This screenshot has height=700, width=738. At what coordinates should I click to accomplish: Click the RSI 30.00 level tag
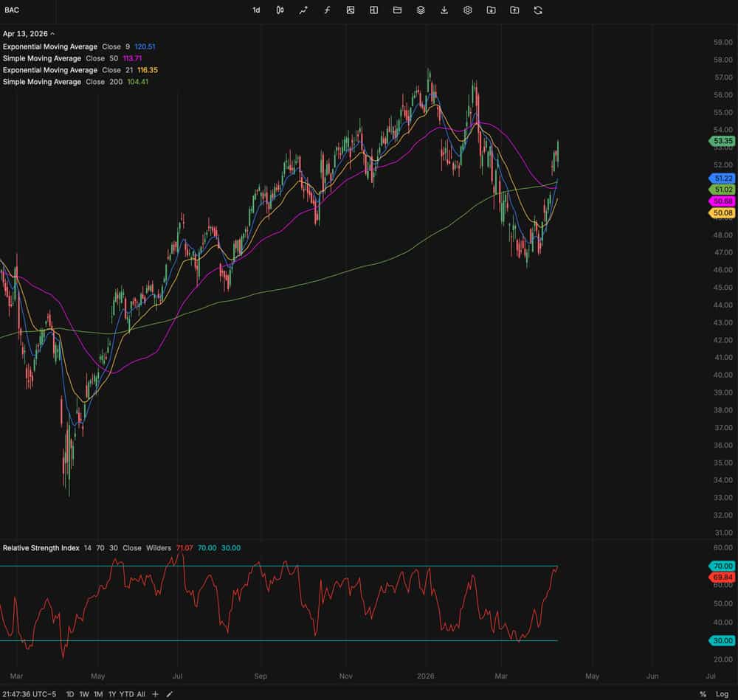point(722,641)
